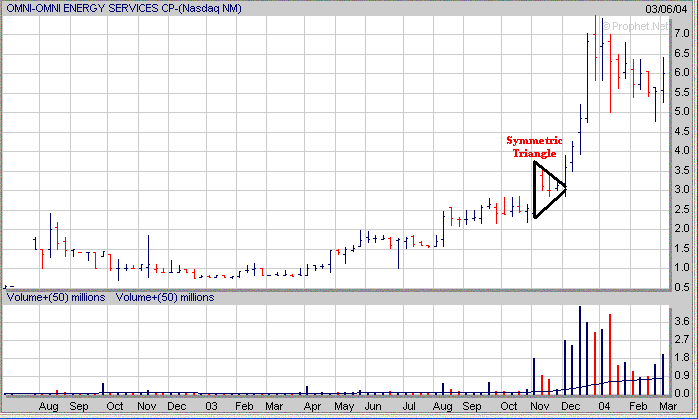The height and width of the screenshot is (419, 698).
Task: Click the 1.5 price axis label
Action: (x=682, y=248)
